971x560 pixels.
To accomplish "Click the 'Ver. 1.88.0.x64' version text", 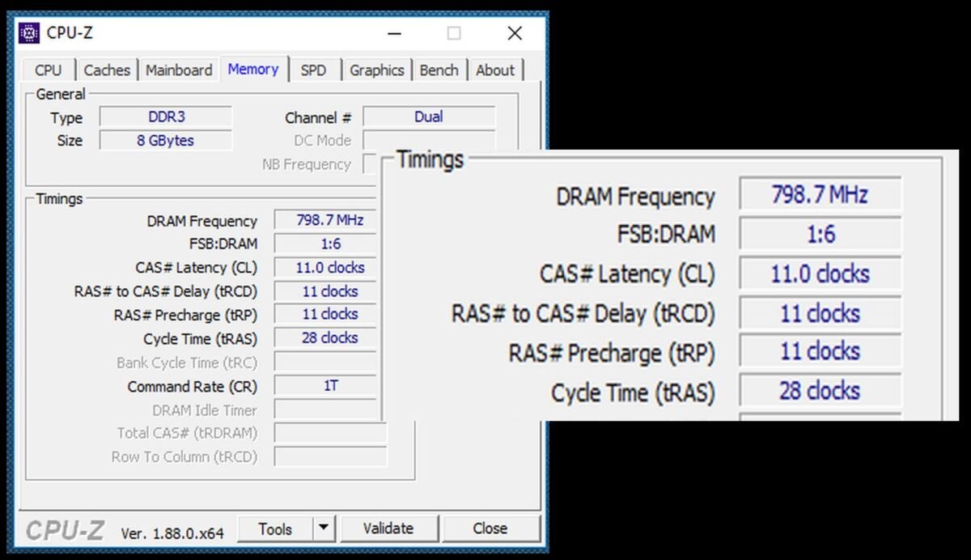I will point(172,532).
